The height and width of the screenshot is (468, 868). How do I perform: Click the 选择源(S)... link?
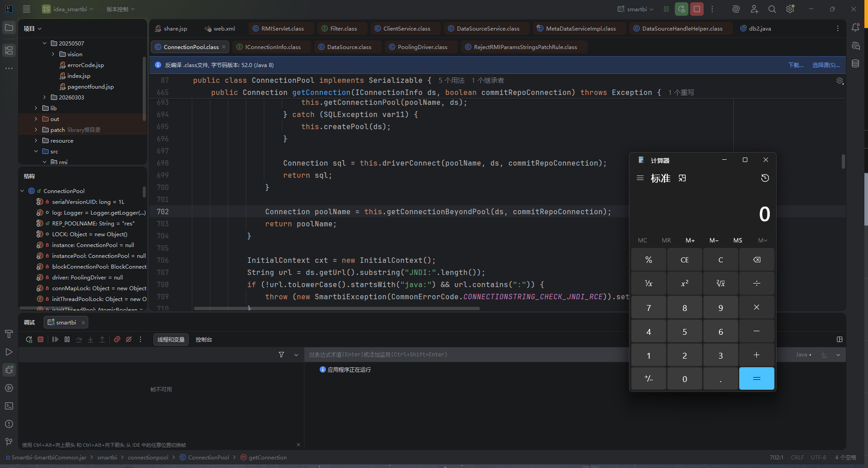click(x=826, y=65)
